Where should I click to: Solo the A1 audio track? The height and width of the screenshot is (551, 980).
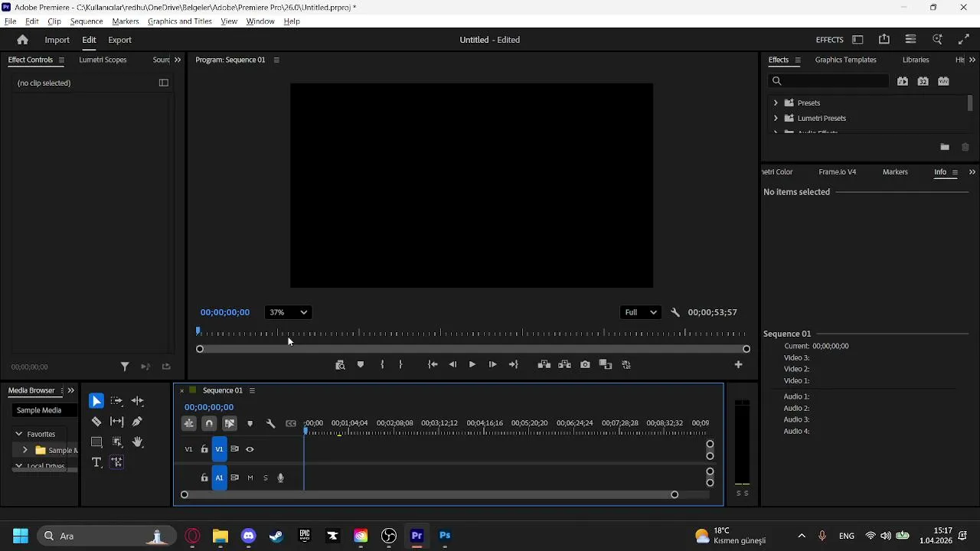click(266, 478)
